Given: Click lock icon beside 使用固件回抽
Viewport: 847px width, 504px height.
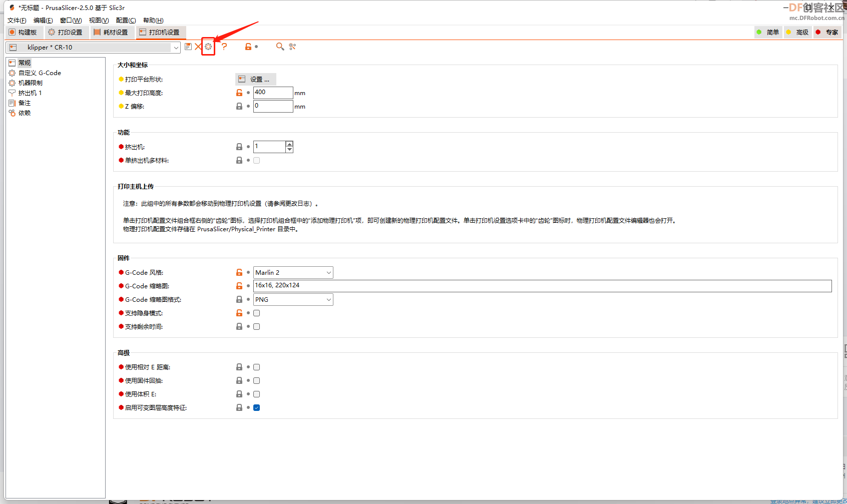Looking at the screenshot, I should pos(239,380).
